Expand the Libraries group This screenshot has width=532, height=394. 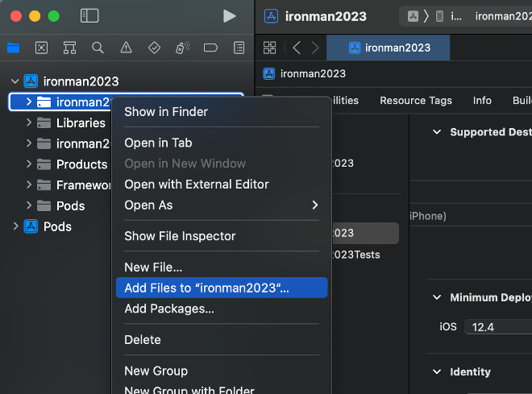pos(29,122)
